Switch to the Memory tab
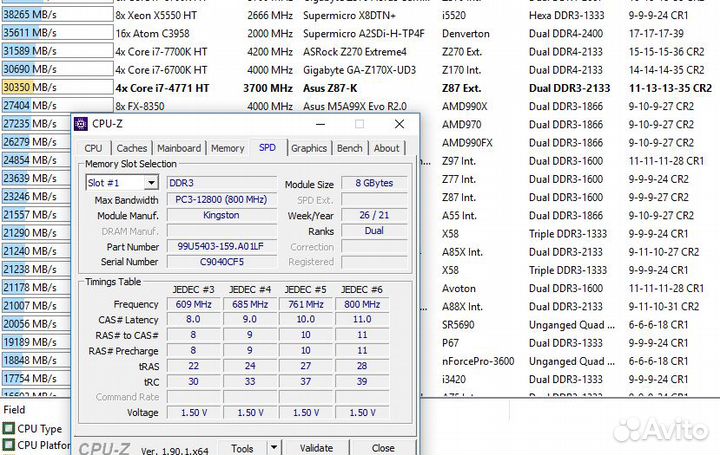The image size is (720, 455). [227, 148]
